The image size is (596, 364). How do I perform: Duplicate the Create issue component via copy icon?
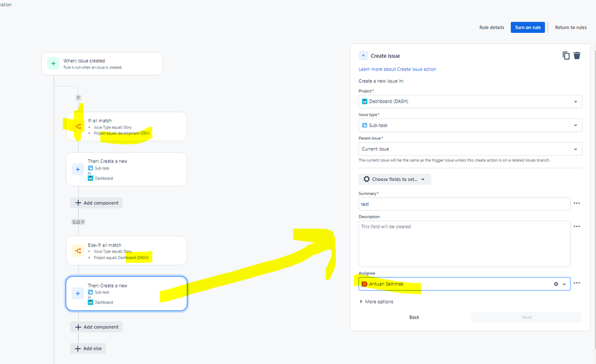click(566, 55)
